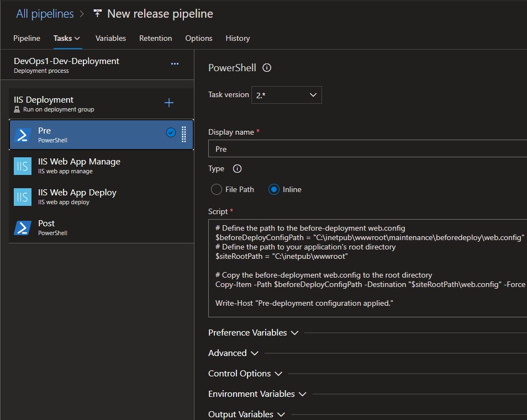Click the $beforeDeployConfigPath script line

[370, 237]
